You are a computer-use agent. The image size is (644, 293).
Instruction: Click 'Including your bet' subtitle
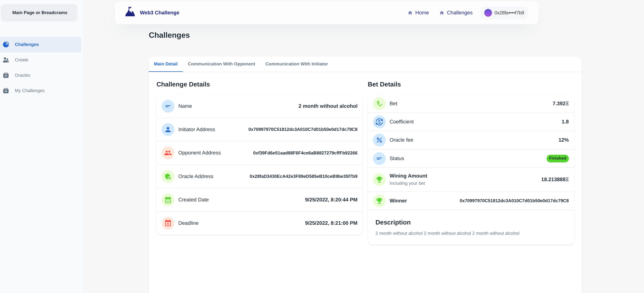[x=407, y=183]
